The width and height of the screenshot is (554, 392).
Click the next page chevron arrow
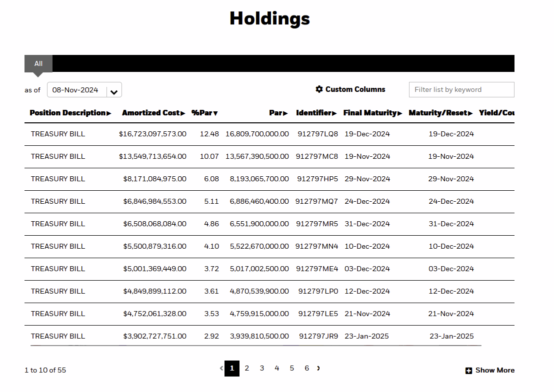pyautogui.click(x=318, y=368)
